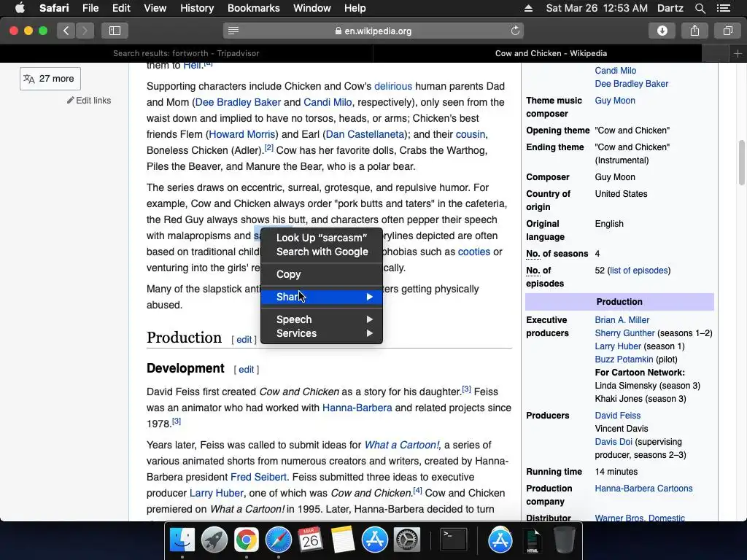This screenshot has height=560, width=747.
Task: Open the File menu
Action: pyautogui.click(x=90, y=8)
